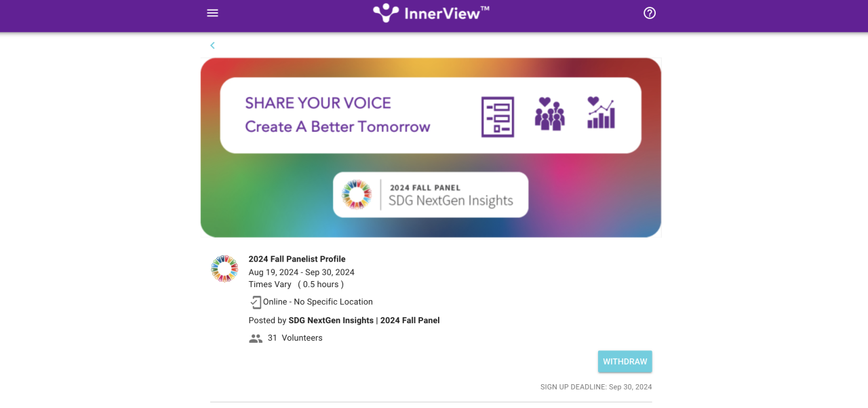The width and height of the screenshot is (868, 408).
Task: Click the 31 Volunteers count text
Action: click(295, 338)
